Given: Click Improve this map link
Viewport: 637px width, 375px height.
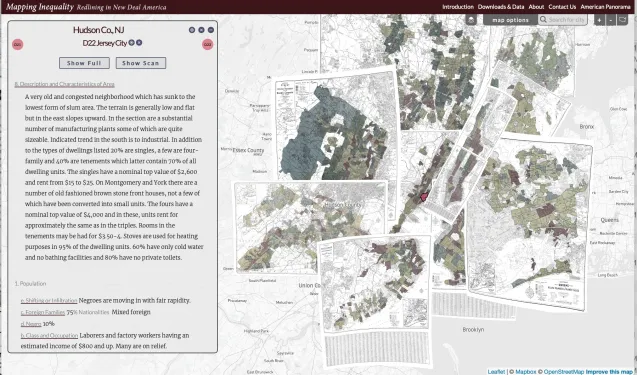Looking at the screenshot, I should (x=609, y=371).
